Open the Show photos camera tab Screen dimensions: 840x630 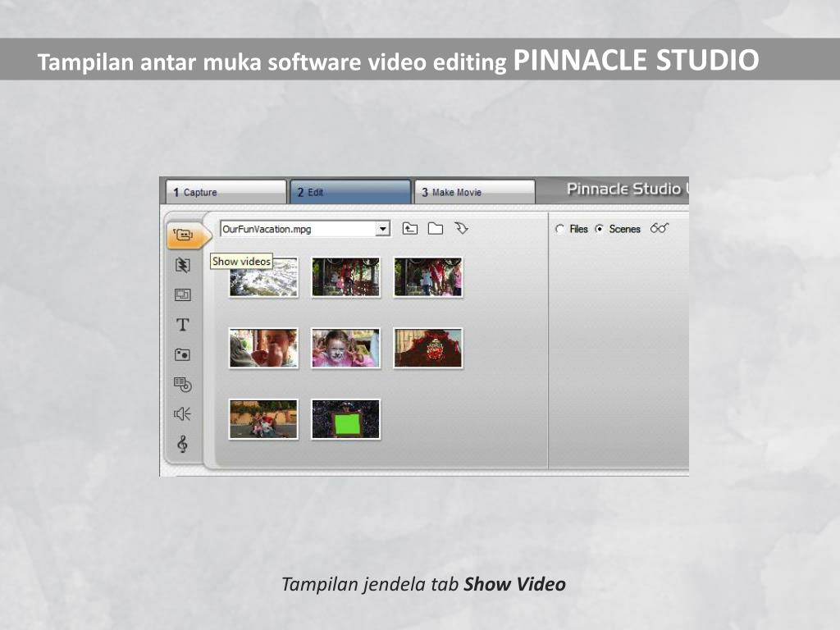[x=183, y=354]
